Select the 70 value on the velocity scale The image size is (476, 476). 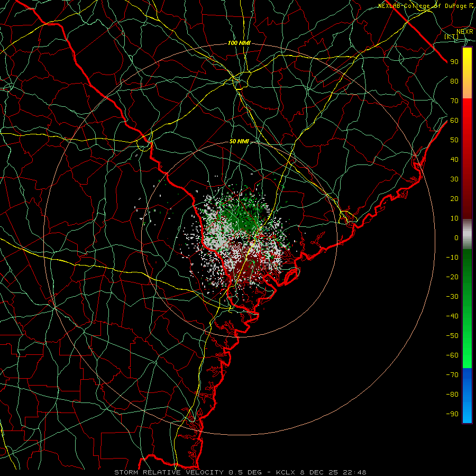point(454,101)
